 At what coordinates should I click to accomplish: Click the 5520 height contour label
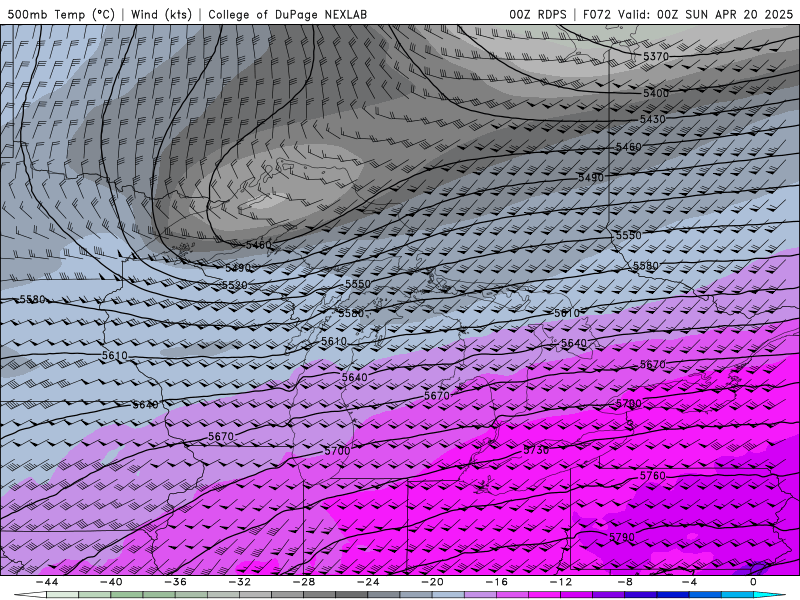[235, 285]
